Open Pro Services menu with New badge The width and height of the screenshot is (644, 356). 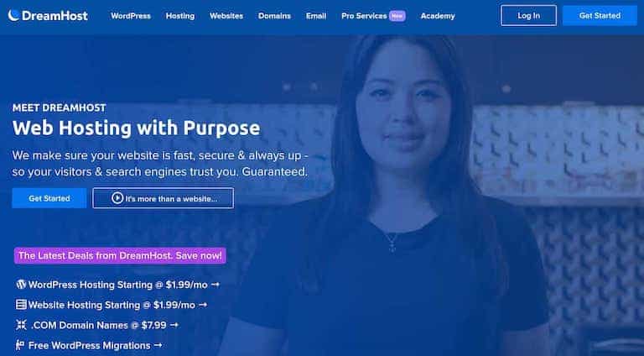click(x=373, y=16)
